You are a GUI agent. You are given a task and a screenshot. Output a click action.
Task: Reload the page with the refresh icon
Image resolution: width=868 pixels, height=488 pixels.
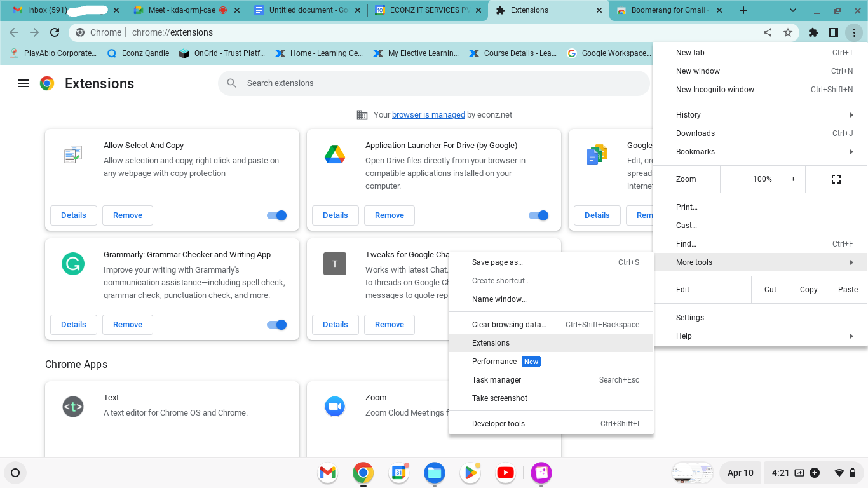[x=55, y=32]
